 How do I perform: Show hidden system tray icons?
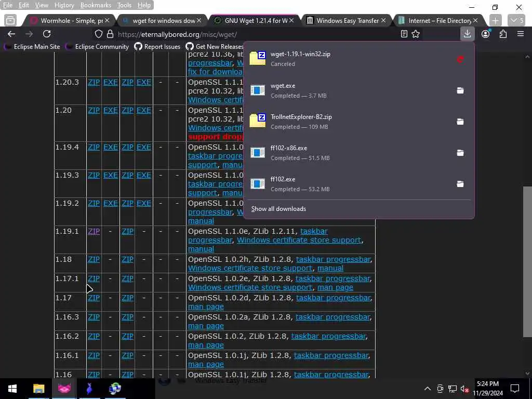point(428,389)
